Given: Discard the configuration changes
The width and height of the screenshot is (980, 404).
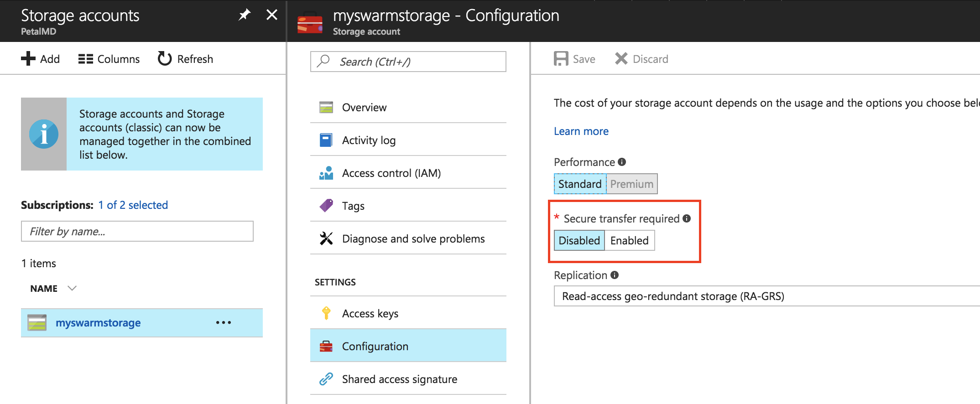Looking at the screenshot, I should tap(641, 59).
